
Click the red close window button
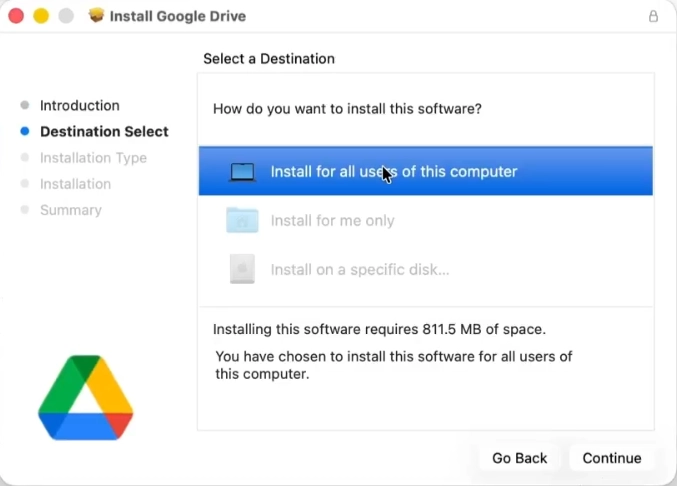coord(16,16)
